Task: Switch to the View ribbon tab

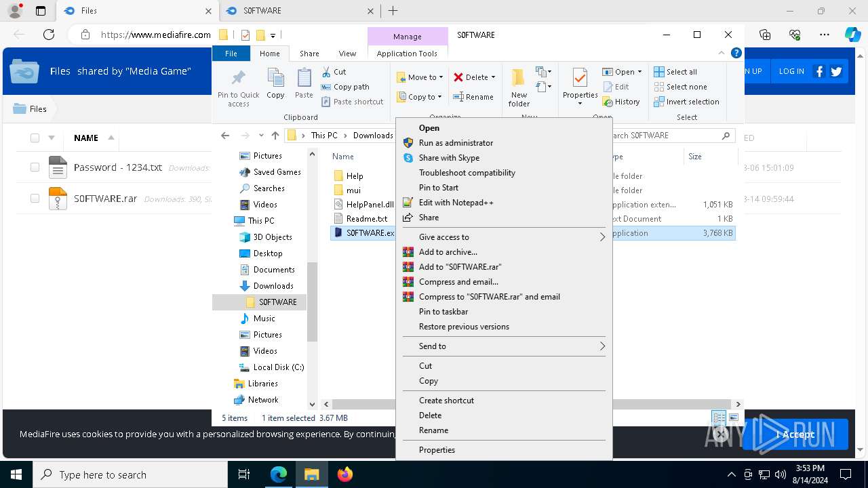Action: (x=347, y=54)
